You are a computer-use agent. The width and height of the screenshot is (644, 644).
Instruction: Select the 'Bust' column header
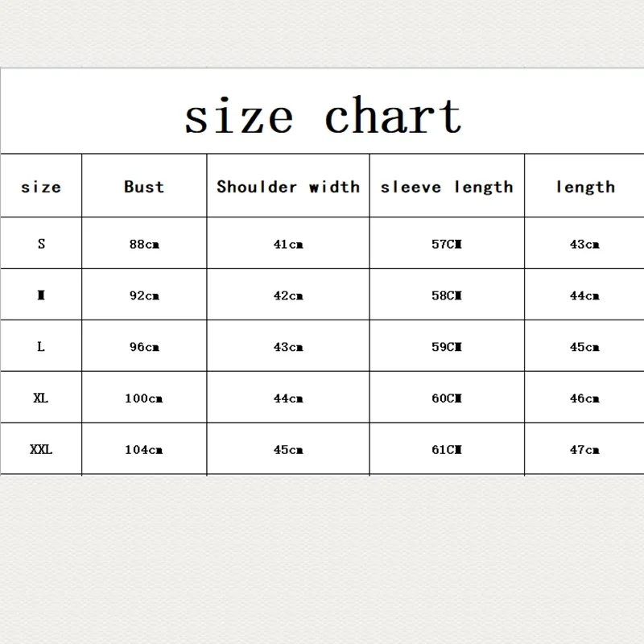coord(144,187)
